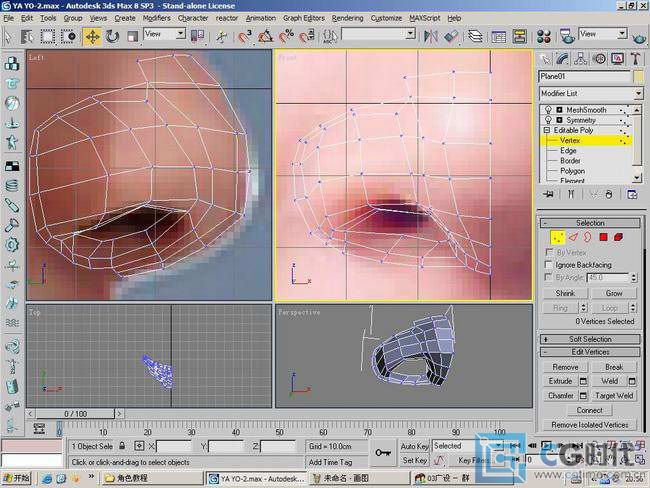Switch to the Utilities hammer tab
This screenshot has height=488, width=650.
point(636,59)
